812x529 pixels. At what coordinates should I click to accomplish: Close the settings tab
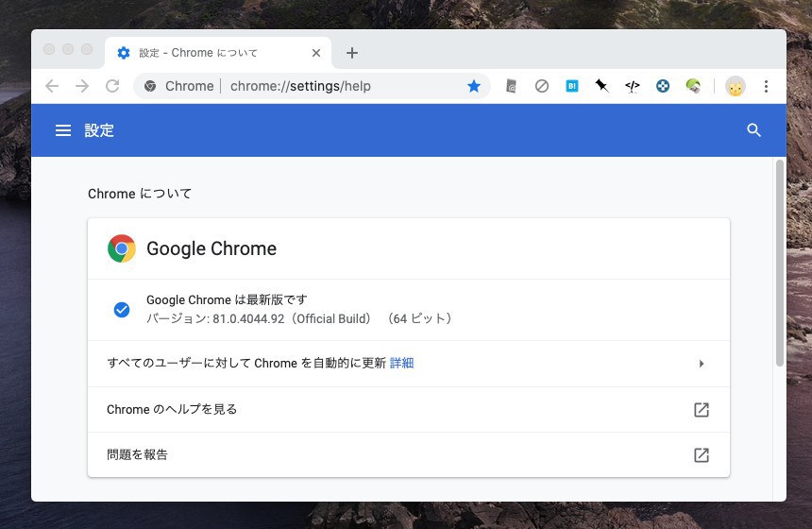click(316, 53)
